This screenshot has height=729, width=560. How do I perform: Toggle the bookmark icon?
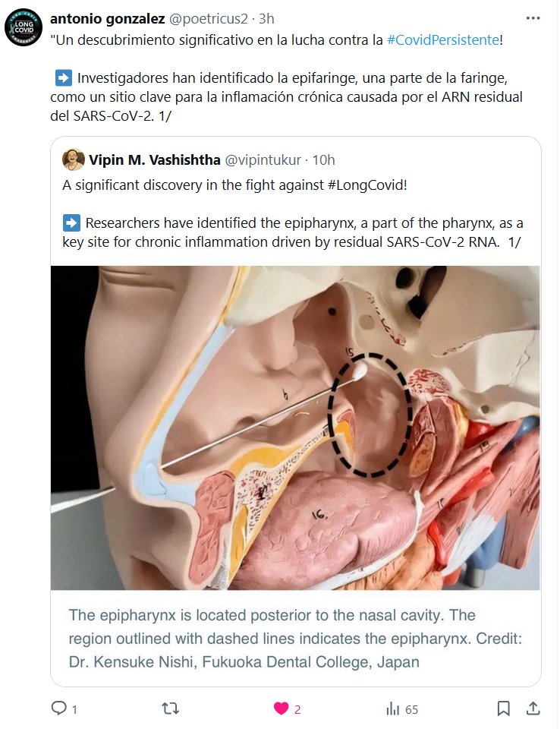click(503, 708)
